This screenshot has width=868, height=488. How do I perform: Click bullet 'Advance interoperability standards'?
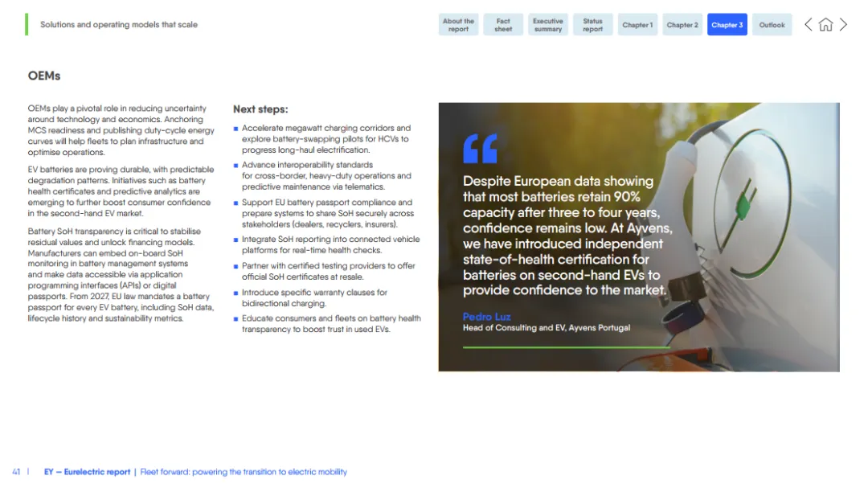pos(326,176)
